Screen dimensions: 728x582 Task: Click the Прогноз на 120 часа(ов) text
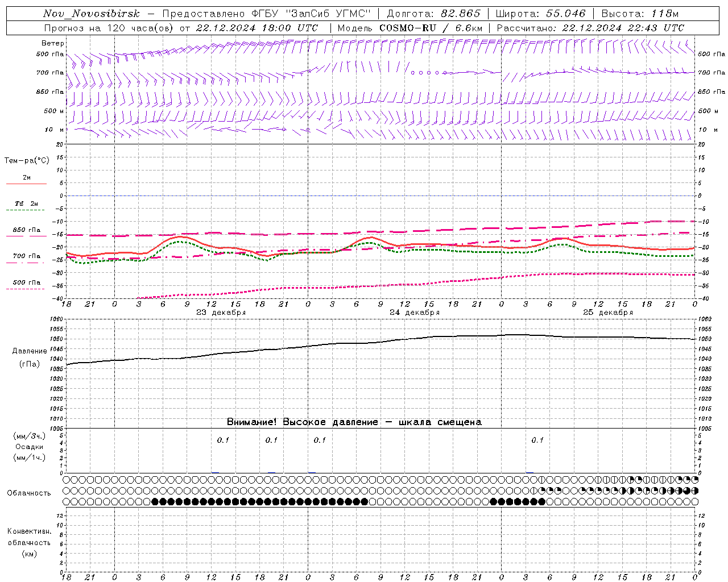(109, 28)
